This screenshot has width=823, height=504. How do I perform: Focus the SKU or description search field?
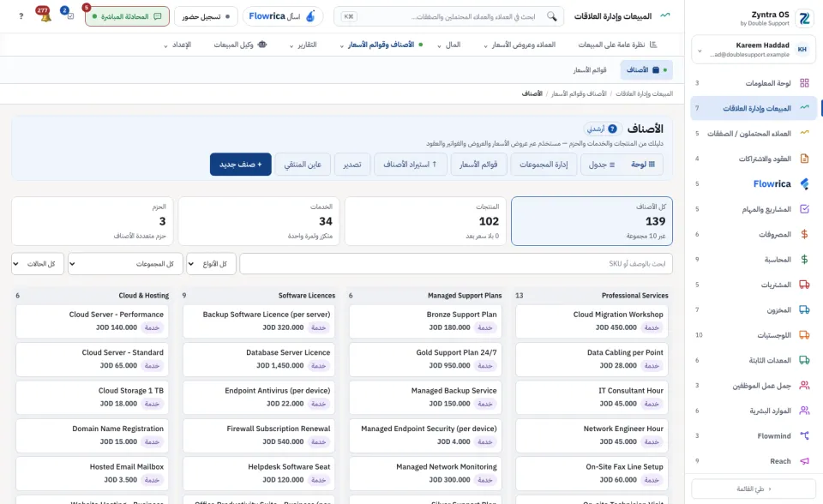pyautogui.click(x=455, y=263)
